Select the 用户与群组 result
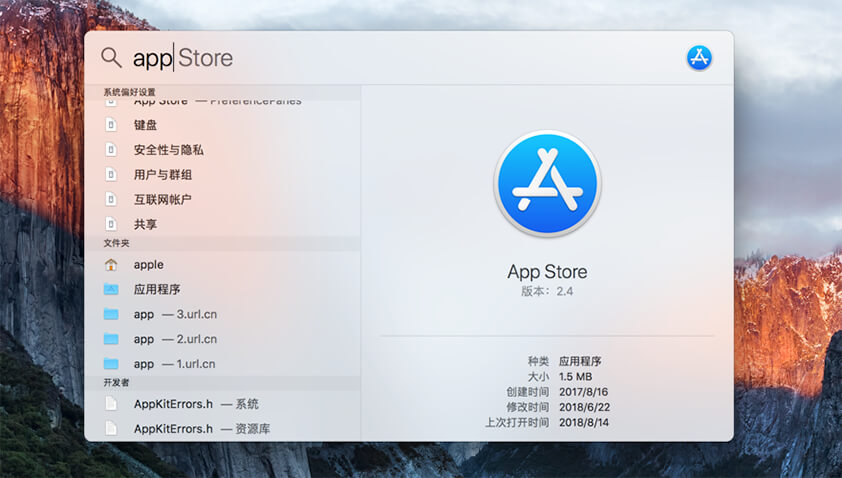Screen dimensions: 842x478 [x=222, y=175]
